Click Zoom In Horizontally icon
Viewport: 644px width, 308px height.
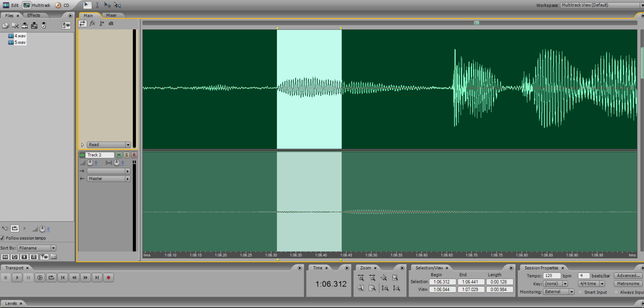[361, 277]
